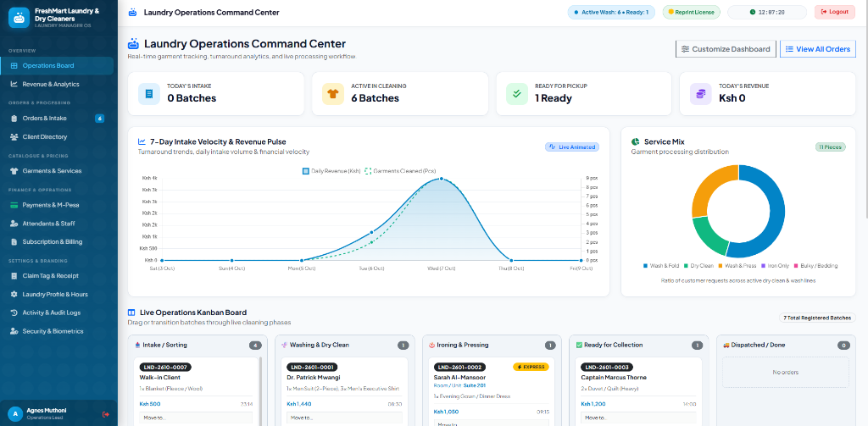The width and height of the screenshot is (868, 426).
Task: Click the Dispatched / Done truck icon
Action: pyautogui.click(x=726, y=345)
